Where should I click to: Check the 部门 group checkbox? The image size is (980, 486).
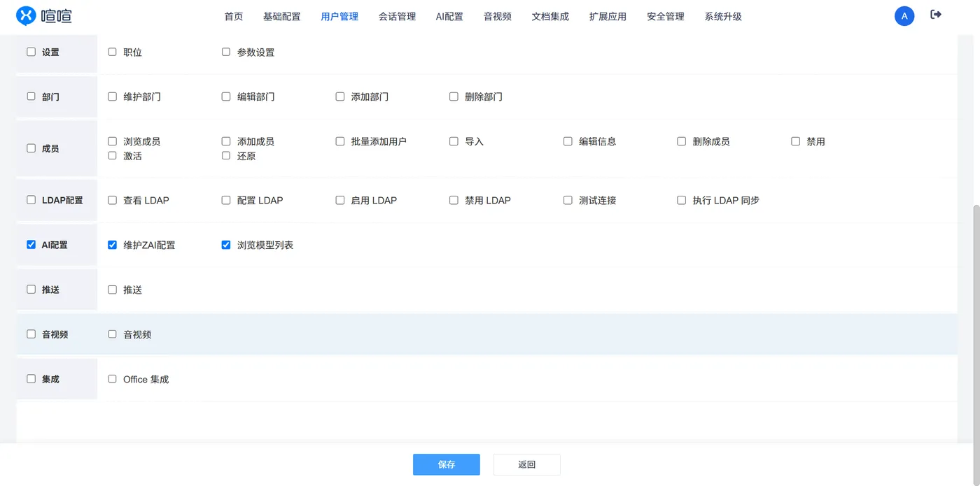[x=31, y=97]
